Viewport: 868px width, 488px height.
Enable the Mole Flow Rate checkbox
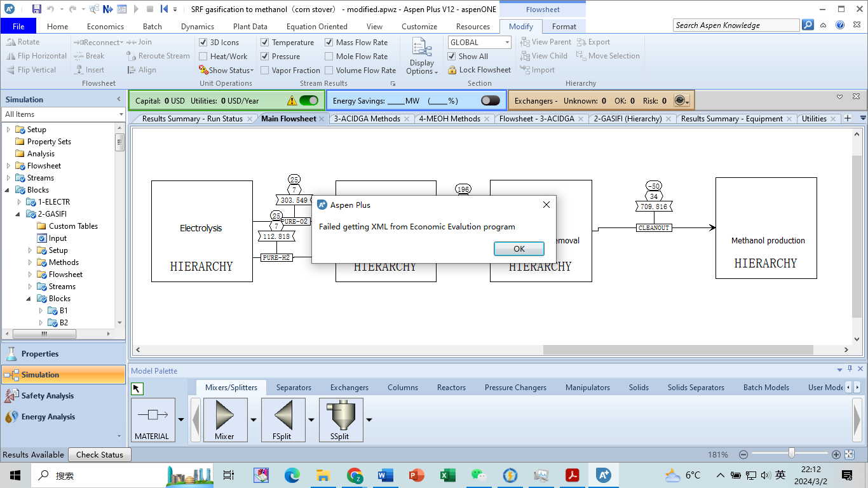pyautogui.click(x=329, y=57)
